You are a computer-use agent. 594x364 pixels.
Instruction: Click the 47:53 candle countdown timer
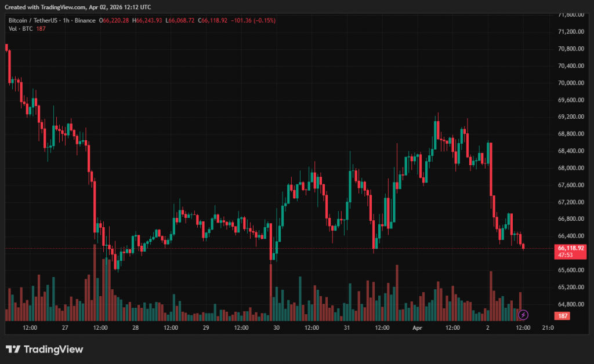(566, 254)
